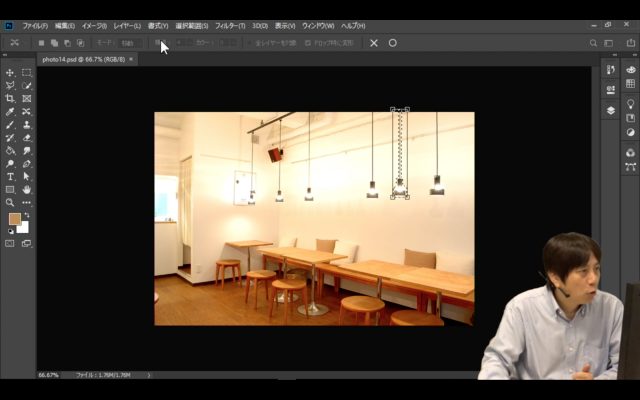640x400 pixels.
Task: Select the Zoom tool in toolbar
Action: point(10,202)
